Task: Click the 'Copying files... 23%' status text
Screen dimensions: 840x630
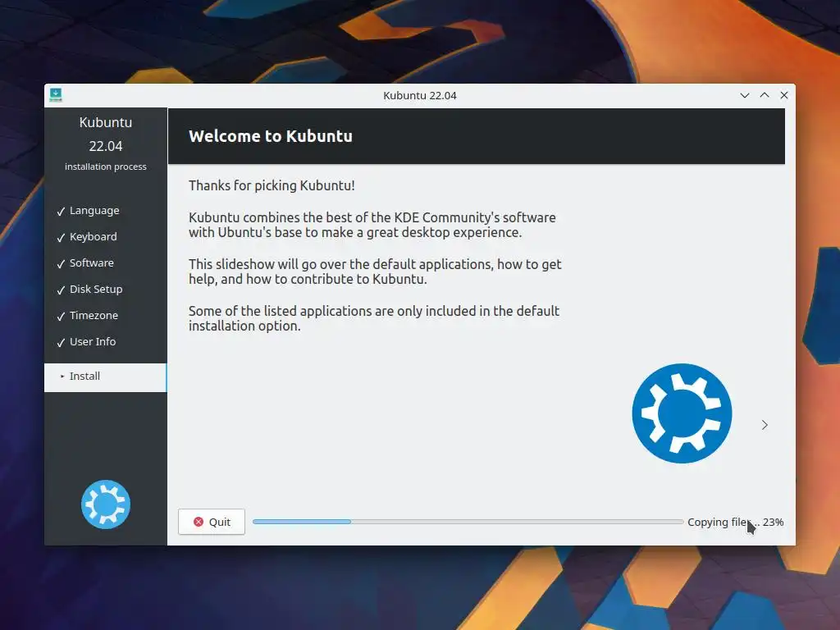Action: [x=736, y=522]
